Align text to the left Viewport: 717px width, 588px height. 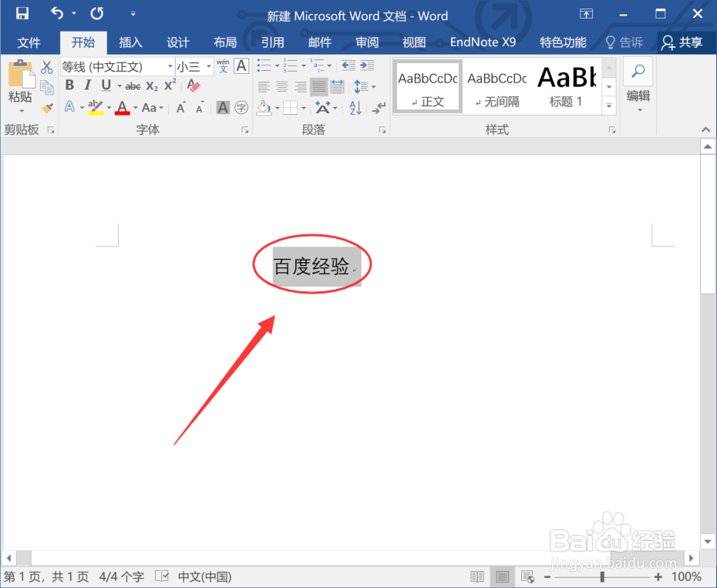click(264, 86)
